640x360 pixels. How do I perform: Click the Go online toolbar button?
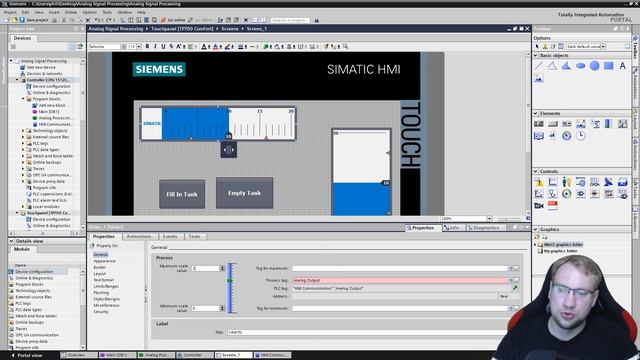(173, 20)
